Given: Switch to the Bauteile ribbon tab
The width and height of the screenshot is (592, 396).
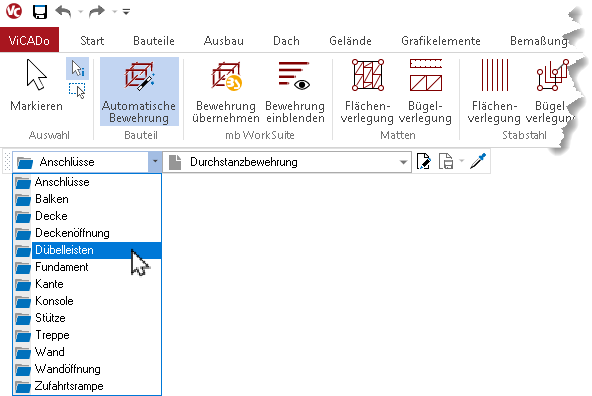Looking at the screenshot, I should [154, 40].
